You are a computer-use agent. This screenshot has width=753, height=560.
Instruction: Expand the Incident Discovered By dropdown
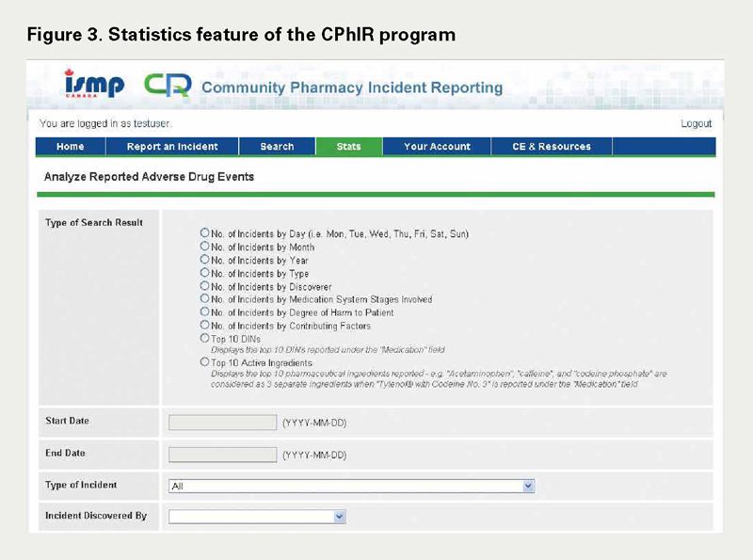point(257,517)
